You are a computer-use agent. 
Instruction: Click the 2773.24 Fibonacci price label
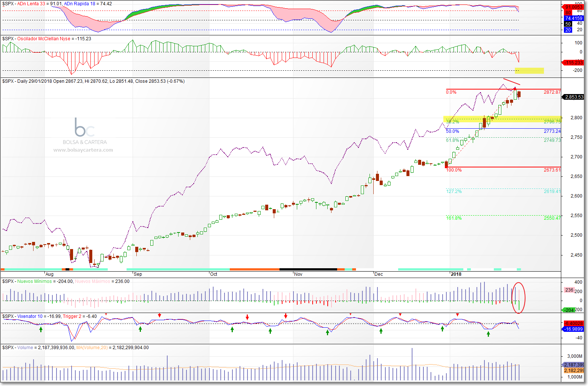pos(552,131)
